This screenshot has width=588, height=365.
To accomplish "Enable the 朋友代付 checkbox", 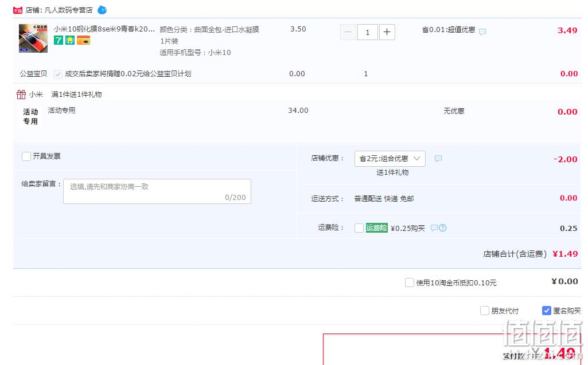I will pos(485,311).
